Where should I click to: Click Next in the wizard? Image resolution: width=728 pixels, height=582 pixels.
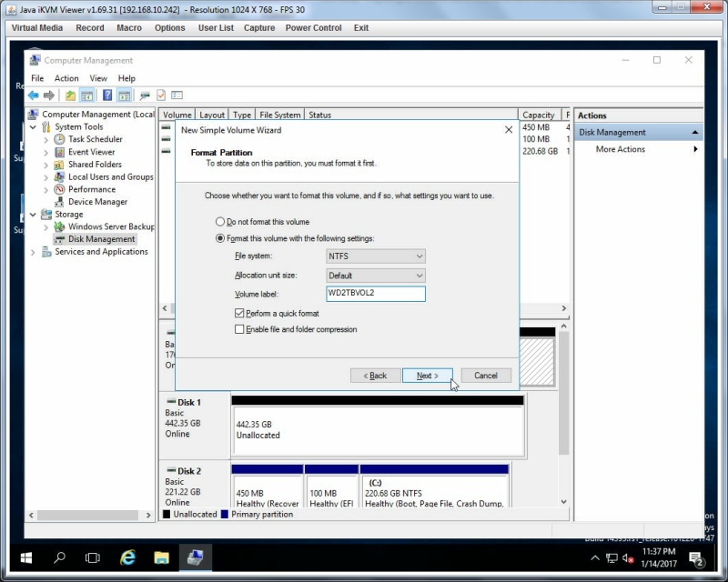click(427, 376)
